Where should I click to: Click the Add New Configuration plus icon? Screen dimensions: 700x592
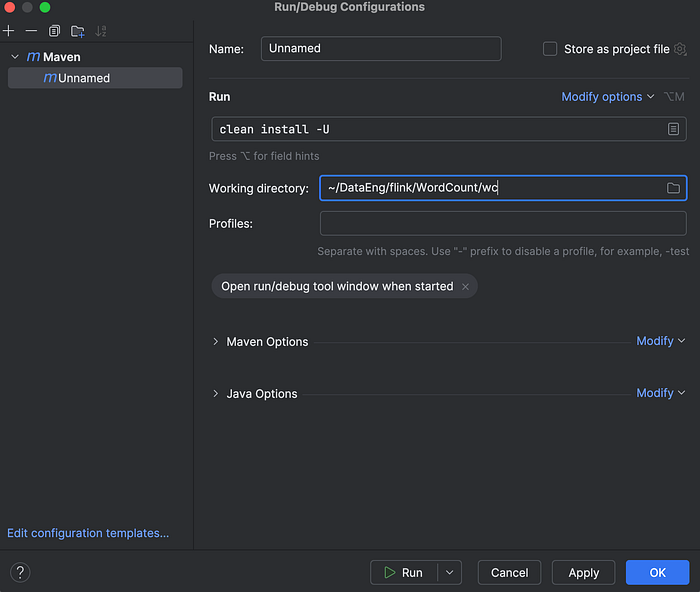point(9,31)
